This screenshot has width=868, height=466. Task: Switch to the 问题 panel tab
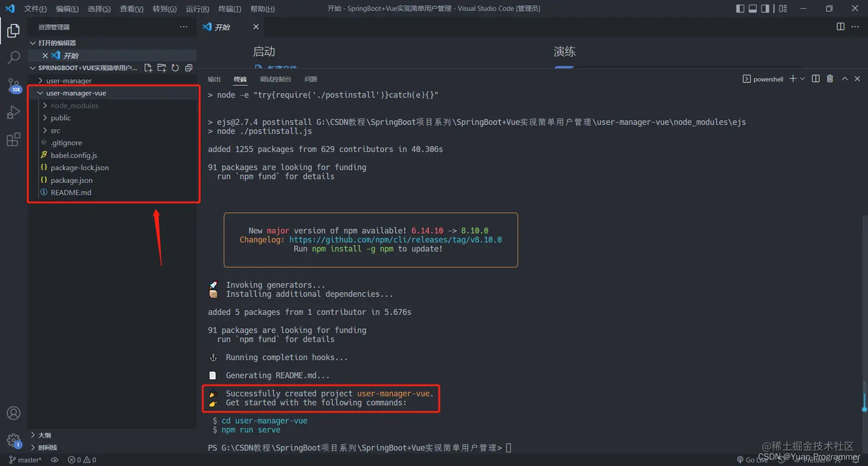click(311, 79)
